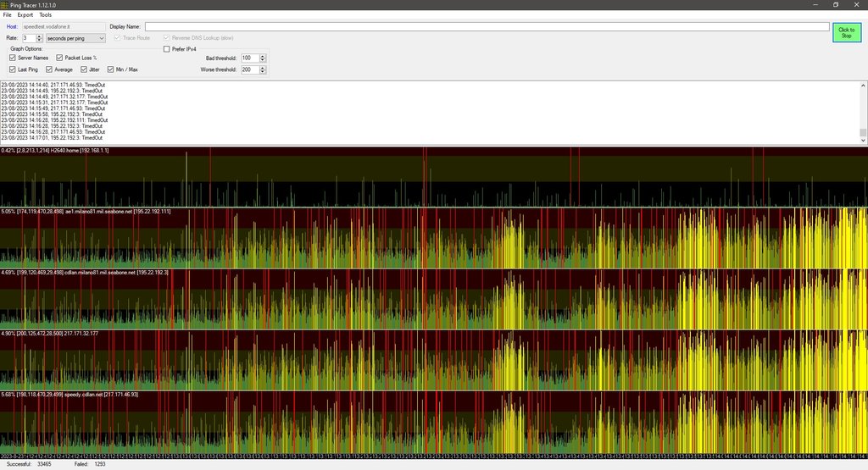Increase the Worse threshold value
868x470 pixels.
click(x=263, y=68)
